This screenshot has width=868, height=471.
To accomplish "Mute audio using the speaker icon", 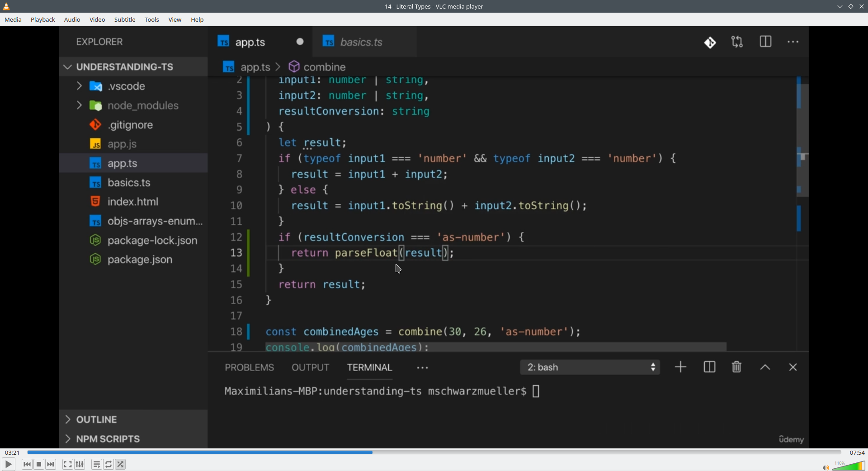I will click(825, 467).
